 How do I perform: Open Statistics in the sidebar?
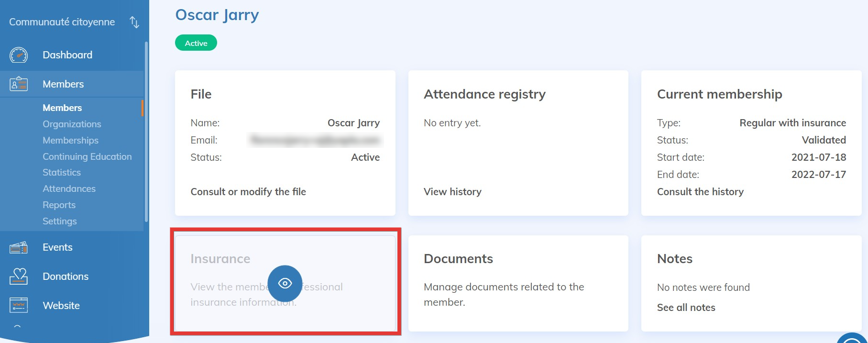point(62,172)
